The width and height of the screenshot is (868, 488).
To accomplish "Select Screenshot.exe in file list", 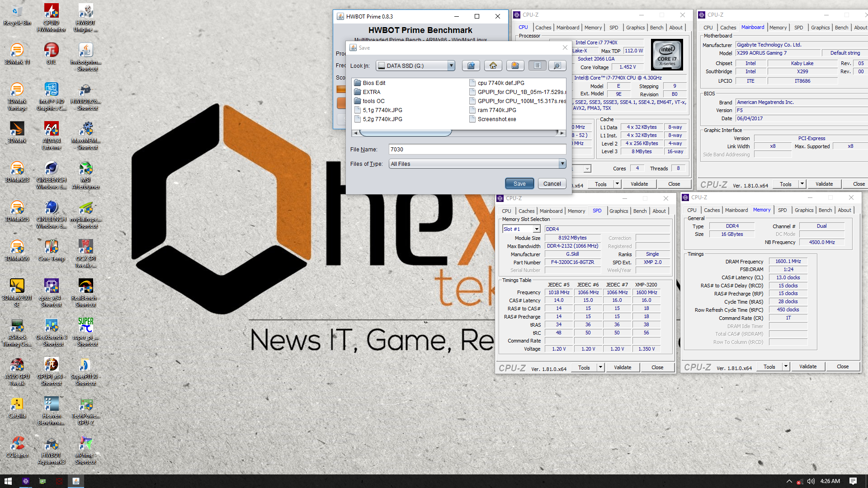I will (492, 119).
